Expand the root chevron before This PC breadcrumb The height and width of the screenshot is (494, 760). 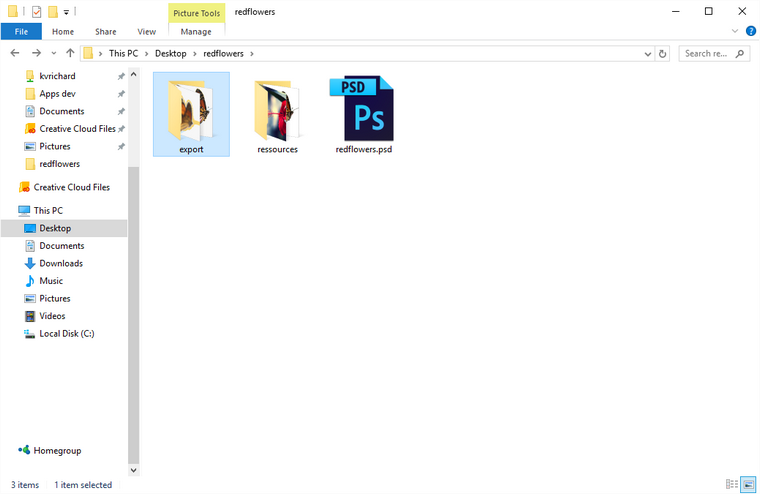coord(100,54)
